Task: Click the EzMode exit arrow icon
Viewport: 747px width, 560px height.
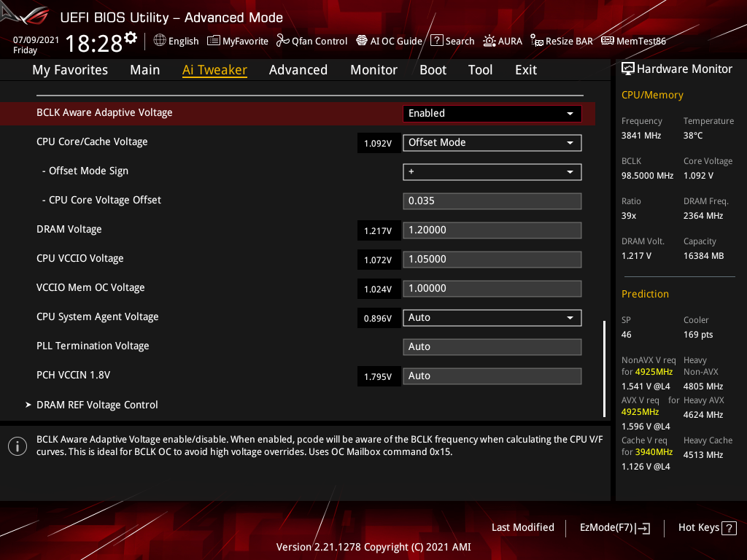Action: 643,528
